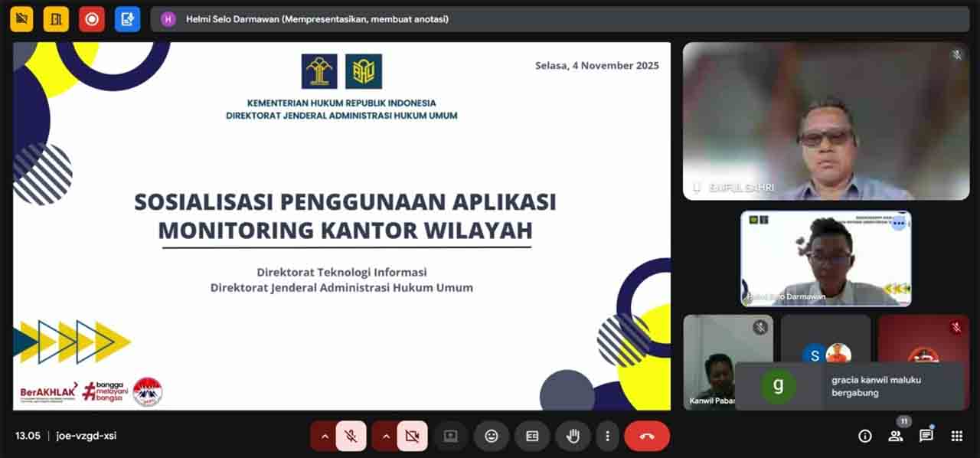The image size is (980, 458).
Task: Open the activities grid icon
Action: point(956,436)
